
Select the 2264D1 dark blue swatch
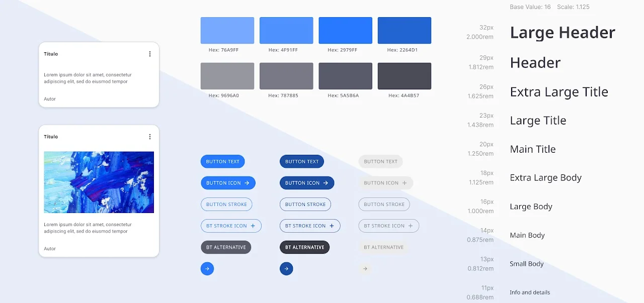405,31
